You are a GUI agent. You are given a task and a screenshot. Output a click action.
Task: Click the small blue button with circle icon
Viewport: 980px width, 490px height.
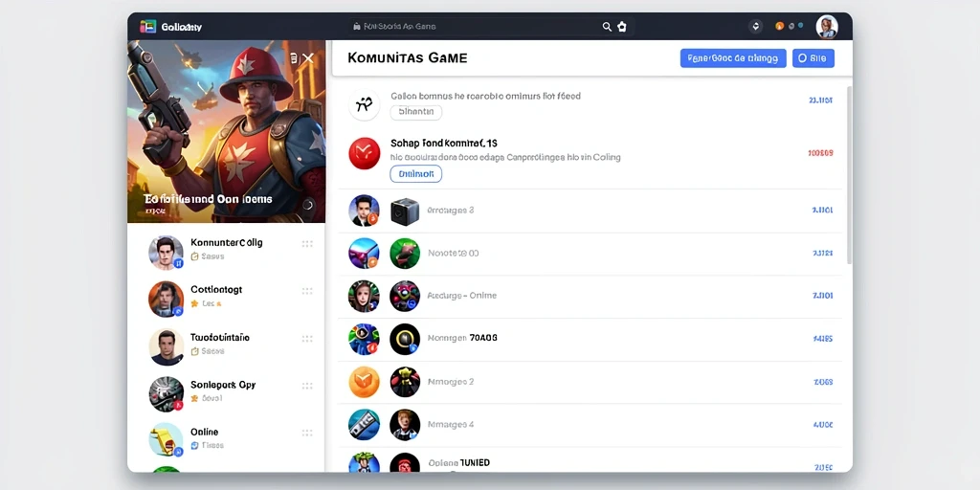coord(813,58)
